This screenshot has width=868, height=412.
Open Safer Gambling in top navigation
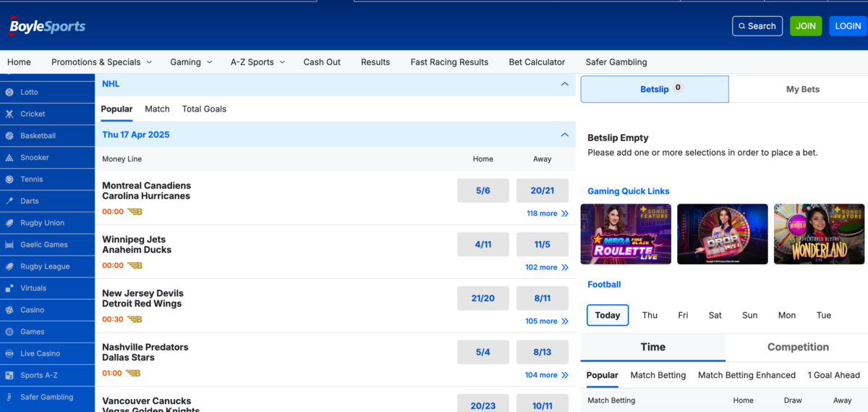[x=616, y=62]
